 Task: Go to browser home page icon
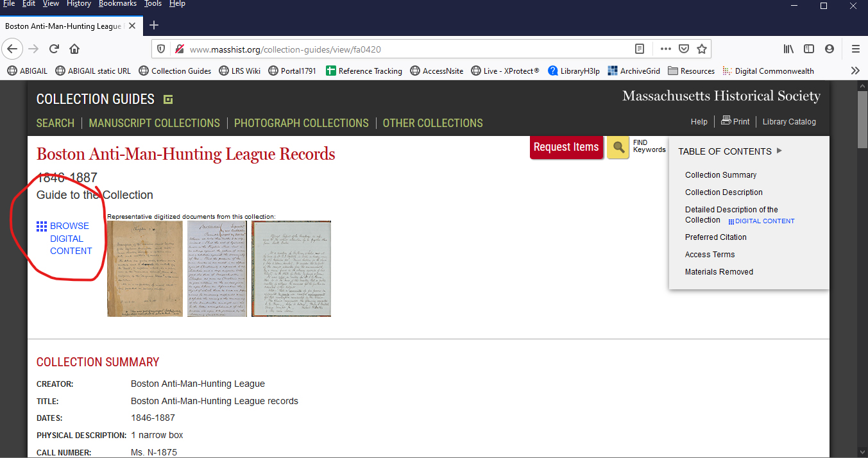pyautogui.click(x=74, y=49)
